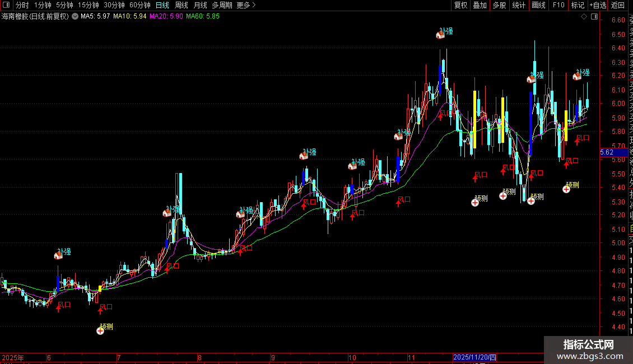633x364 pixels.
Task: Click the 风口 red arrow in August
Action: [241, 251]
